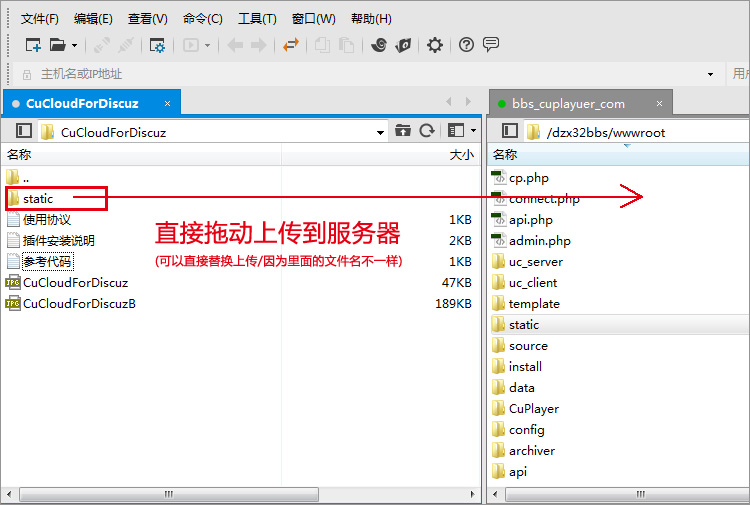This screenshot has width=750, height=505.
Task: Close the CuCloudForDiscuz tab
Action: pos(168,103)
